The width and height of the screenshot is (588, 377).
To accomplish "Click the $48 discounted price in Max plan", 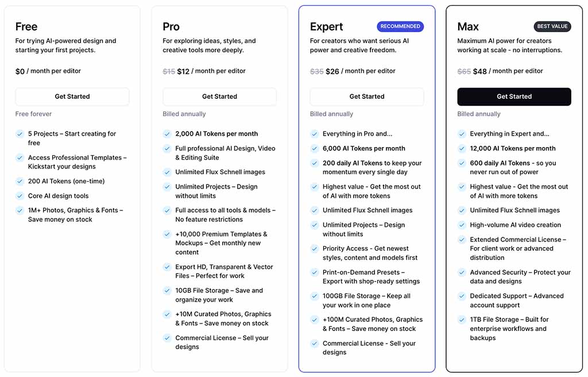I will pos(487,71).
